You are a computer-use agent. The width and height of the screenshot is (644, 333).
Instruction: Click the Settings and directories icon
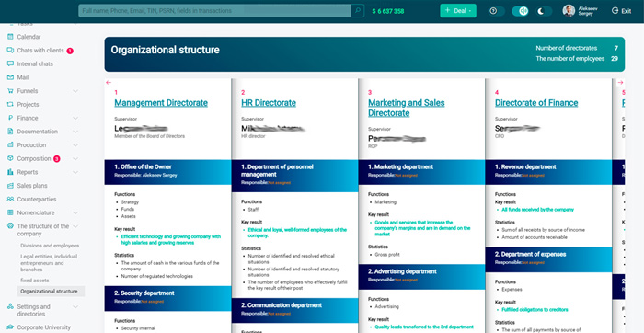pyautogui.click(x=10, y=306)
